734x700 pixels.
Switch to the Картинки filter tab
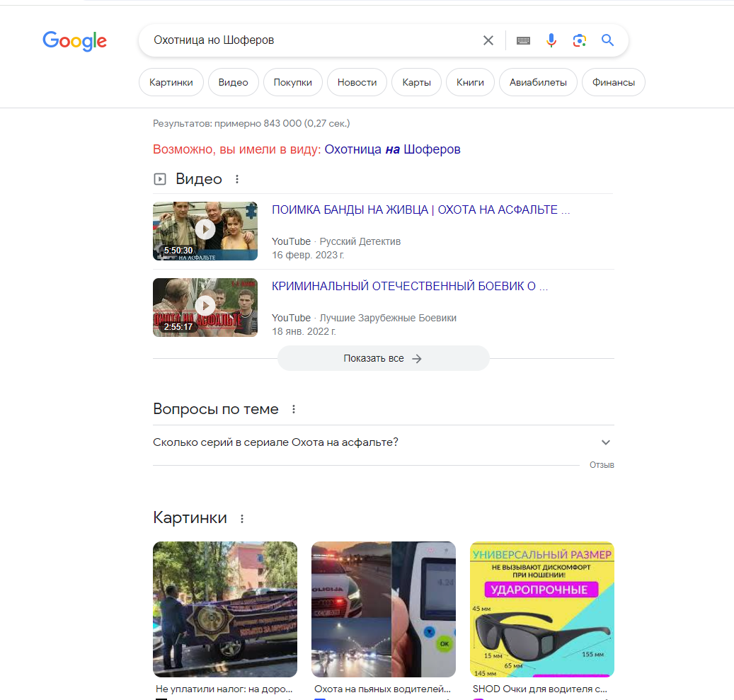click(x=171, y=82)
